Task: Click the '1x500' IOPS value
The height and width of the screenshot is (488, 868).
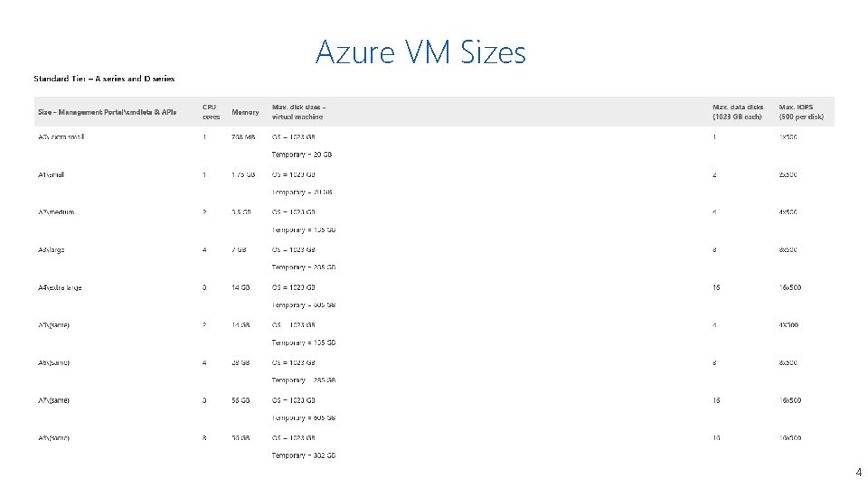Action: 788,137
